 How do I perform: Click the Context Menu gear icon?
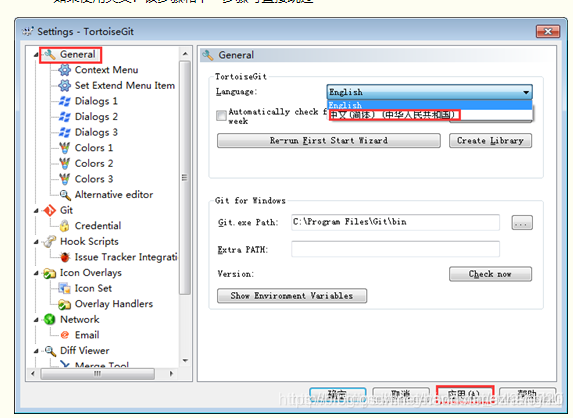(65, 70)
